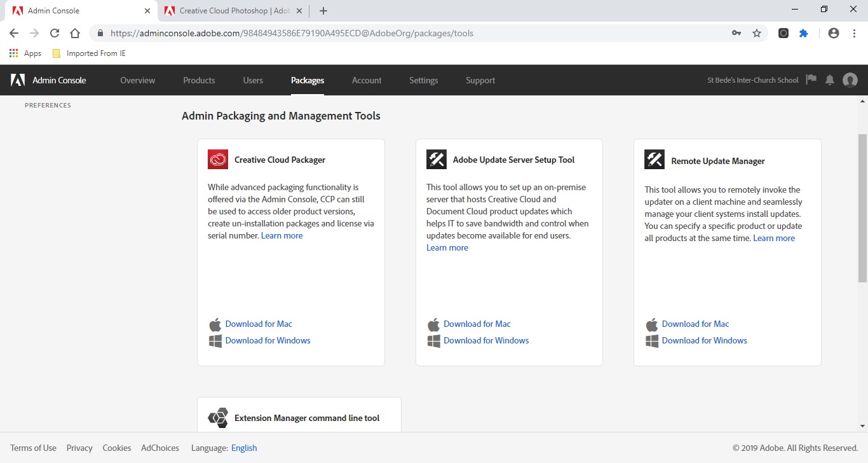Download Remote Update Manager for Mac
This screenshot has height=463, width=868.
click(696, 324)
